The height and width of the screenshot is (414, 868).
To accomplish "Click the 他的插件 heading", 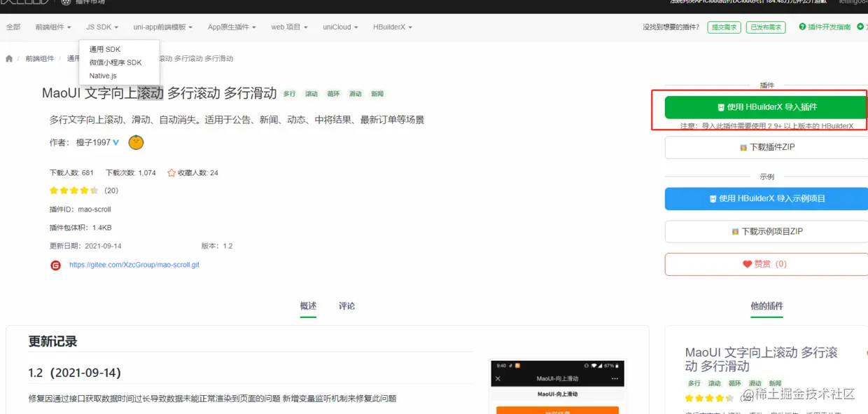I will pos(766,306).
